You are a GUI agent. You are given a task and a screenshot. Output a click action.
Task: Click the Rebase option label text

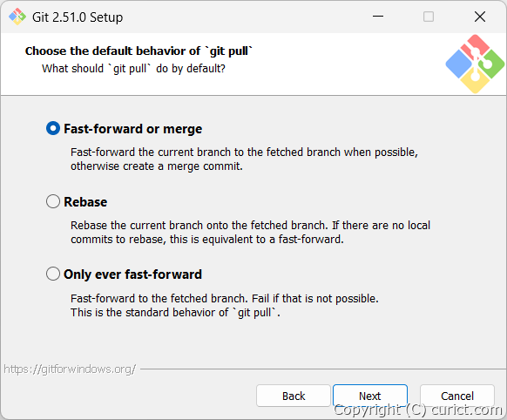click(85, 202)
